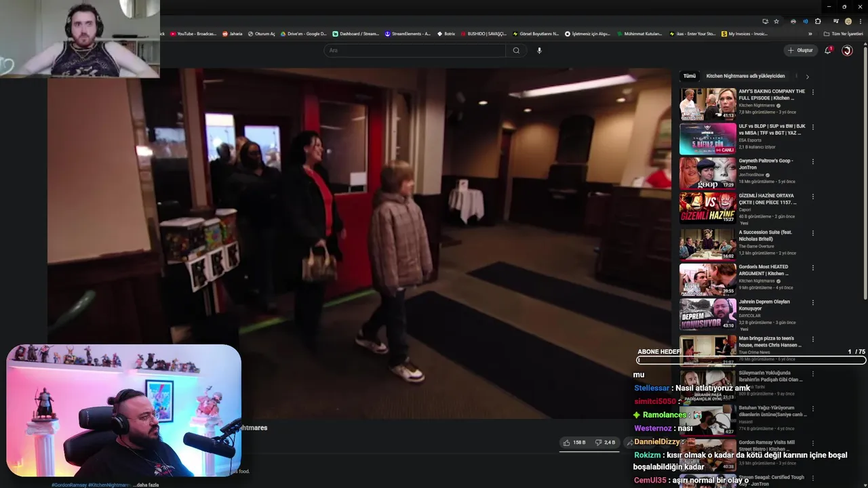Image resolution: width=868 pixels, height=488 pixels.
Task: Expand hidden bookmarks with double chevron
Action: coord(810,33)
